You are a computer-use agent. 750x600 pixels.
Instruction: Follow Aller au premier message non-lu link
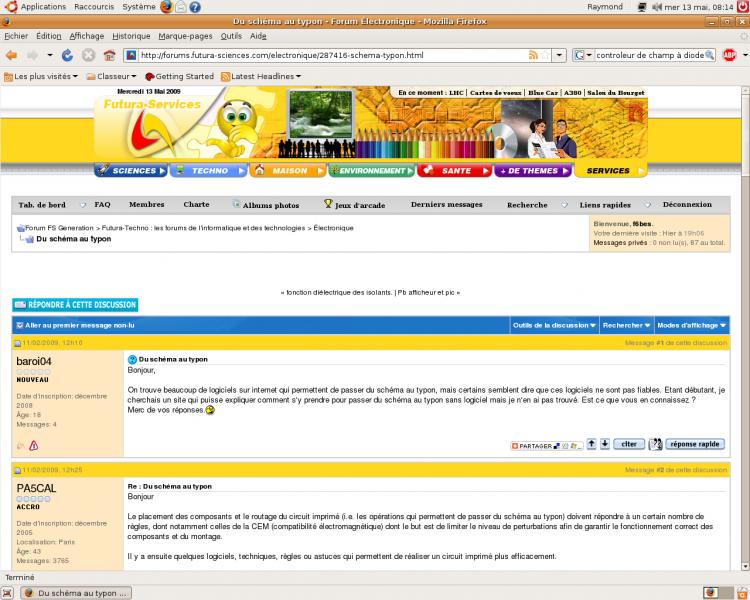(79, 325)
